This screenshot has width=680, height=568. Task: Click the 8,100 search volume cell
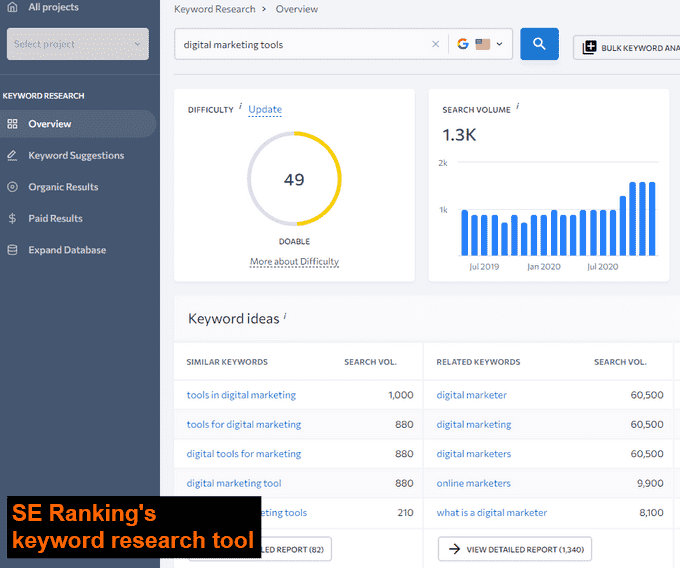tap(651, 513)
